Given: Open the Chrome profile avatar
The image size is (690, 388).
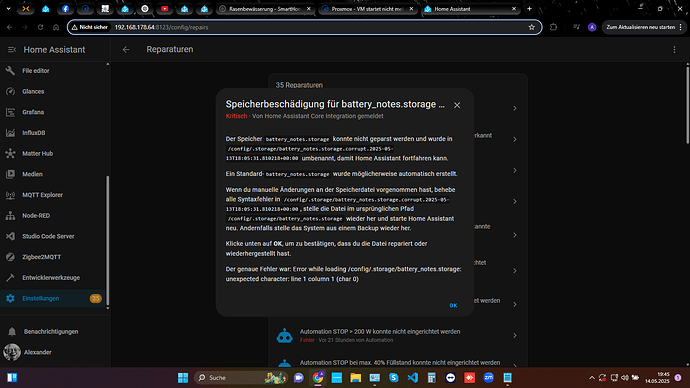Looking at the screenshot, I should 592,27.
